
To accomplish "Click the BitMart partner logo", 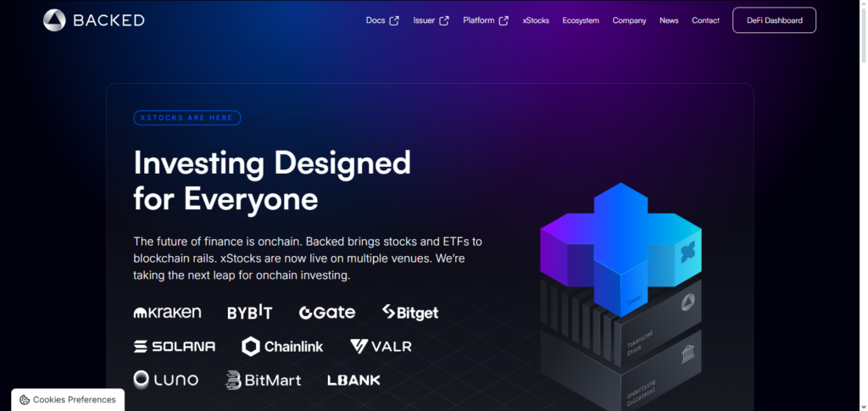I will (x=264, y=380).
